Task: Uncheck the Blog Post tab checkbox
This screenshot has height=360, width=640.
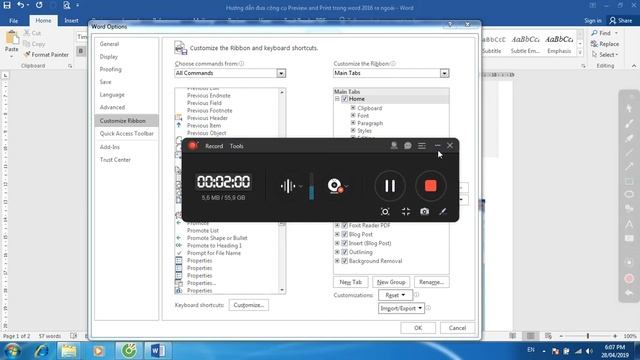Action: 344,234
